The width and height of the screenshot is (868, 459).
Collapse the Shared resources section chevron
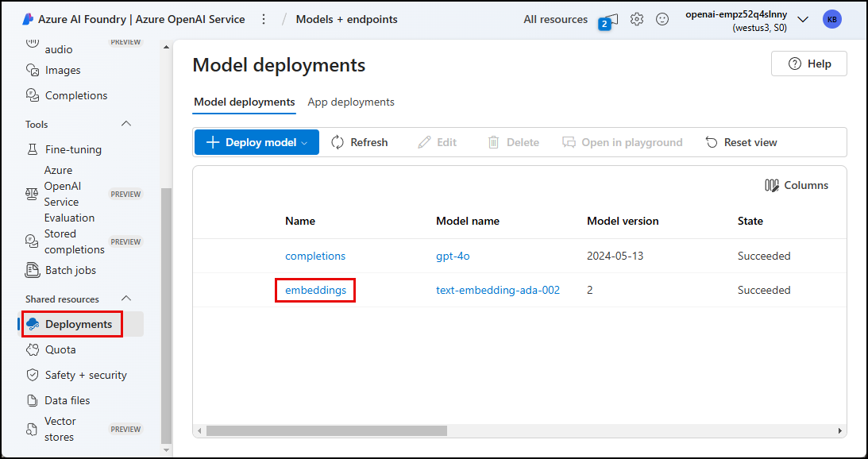tap(126, 299)
